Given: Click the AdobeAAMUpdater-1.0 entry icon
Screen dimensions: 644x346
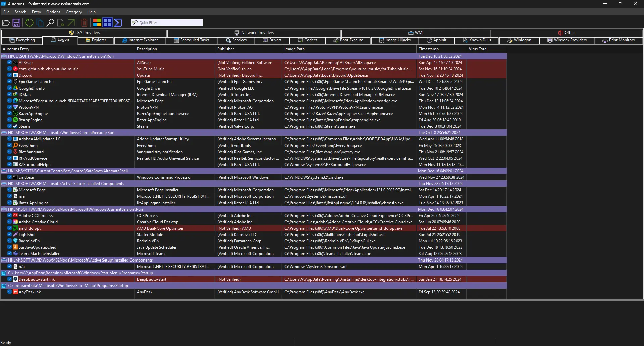Looking at the screenshot, I should click(x=15, y=139).
